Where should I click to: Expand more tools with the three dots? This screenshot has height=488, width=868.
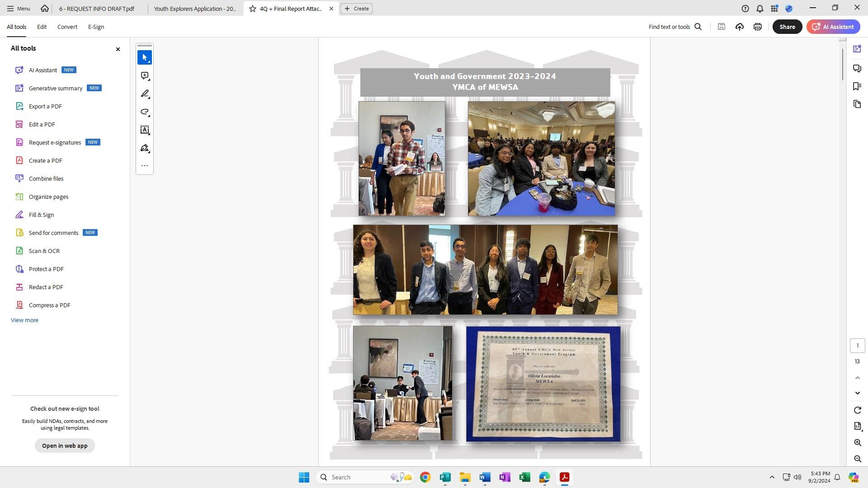pos(145,166)
